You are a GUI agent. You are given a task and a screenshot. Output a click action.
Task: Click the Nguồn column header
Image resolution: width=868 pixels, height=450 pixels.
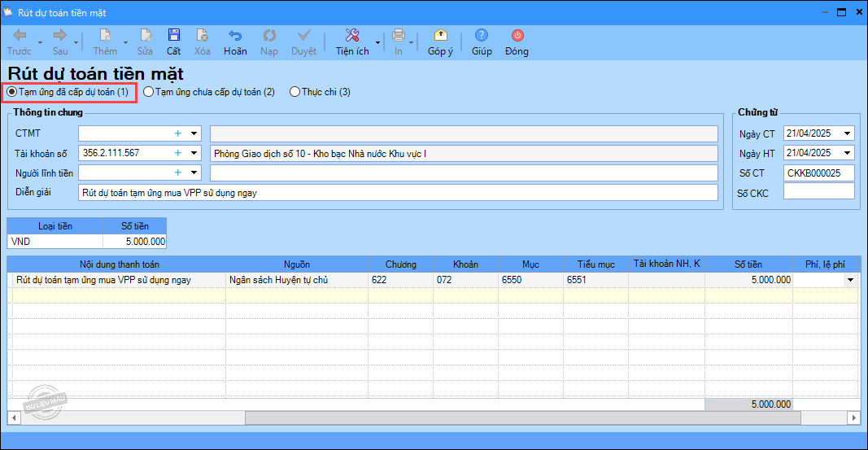click(x=297, y=264)
